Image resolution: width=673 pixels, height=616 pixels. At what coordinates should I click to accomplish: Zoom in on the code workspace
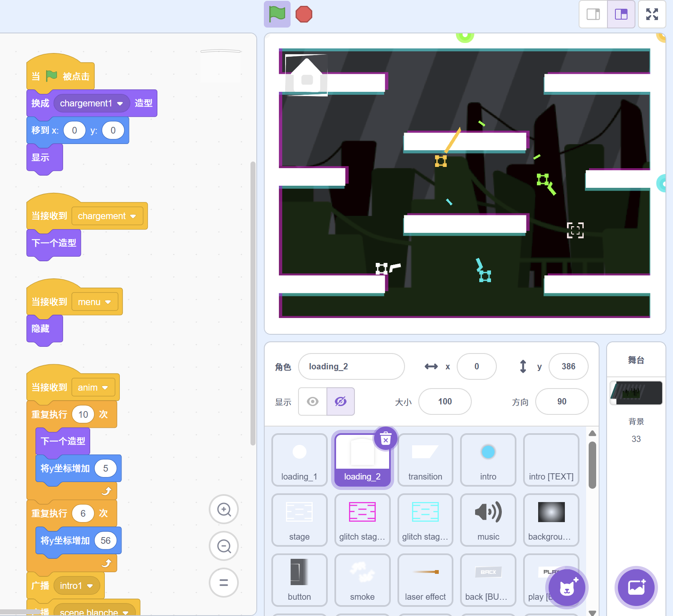point(224,509)
